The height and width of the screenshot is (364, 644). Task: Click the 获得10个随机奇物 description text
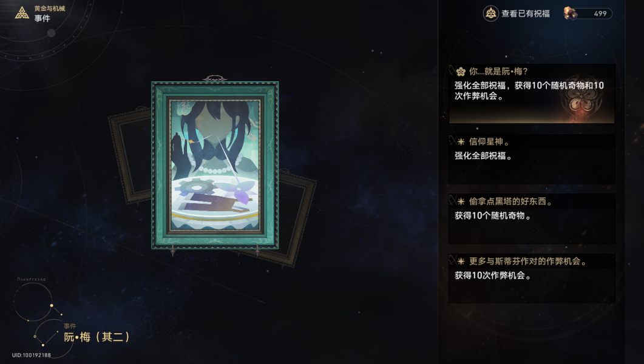(492, 216)
